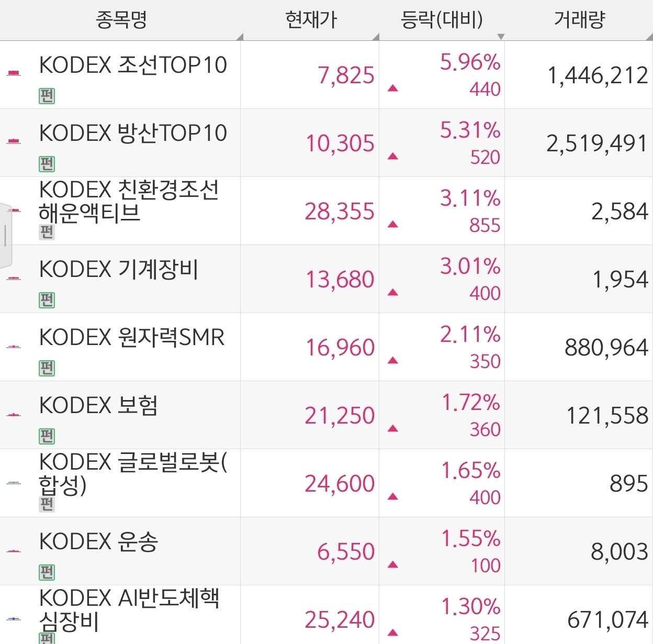Click the 펀 badge under KODEX 원자력SMR
Screen dimensions: 653x644
pos(47,368)
